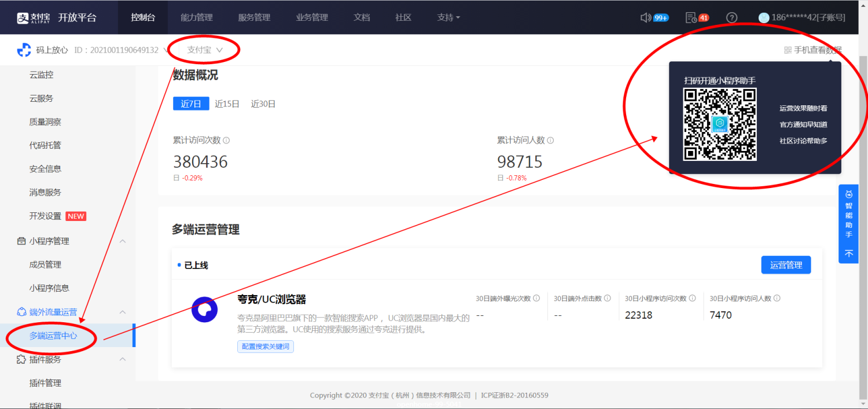Open the 支持 dropdown menu
Image resolution: width=868 pixels, height=409 pixels.
point(448,17)
